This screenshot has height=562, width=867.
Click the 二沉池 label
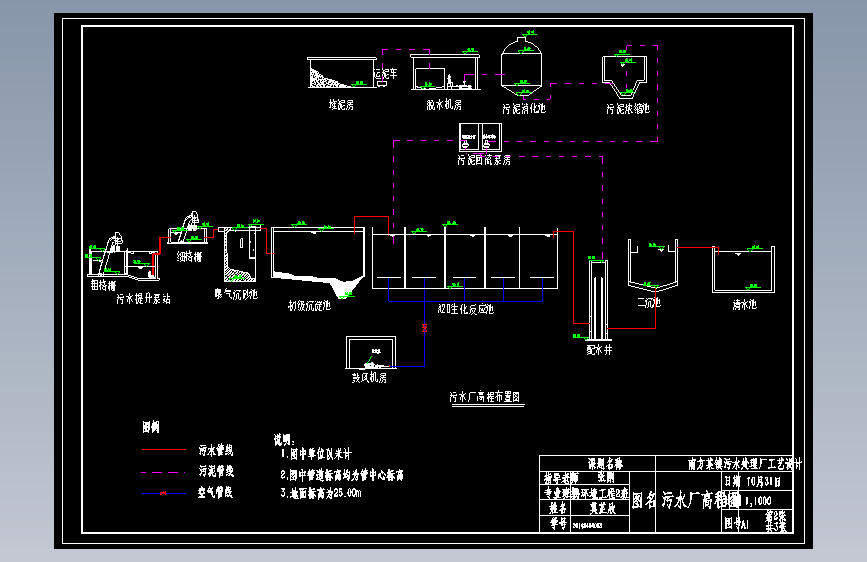coord(649,303)
